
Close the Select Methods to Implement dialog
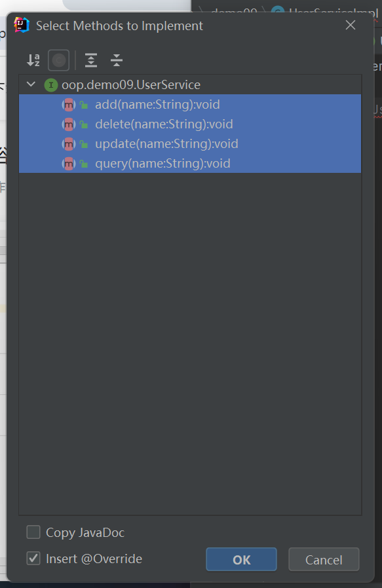(x=351, y=25)
